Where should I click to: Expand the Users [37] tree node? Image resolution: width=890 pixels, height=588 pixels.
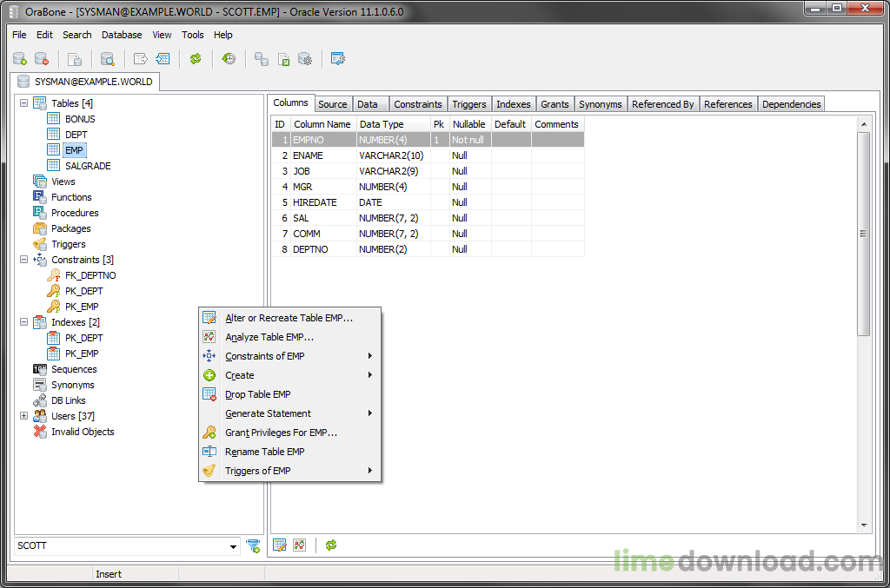coord(23,416)
